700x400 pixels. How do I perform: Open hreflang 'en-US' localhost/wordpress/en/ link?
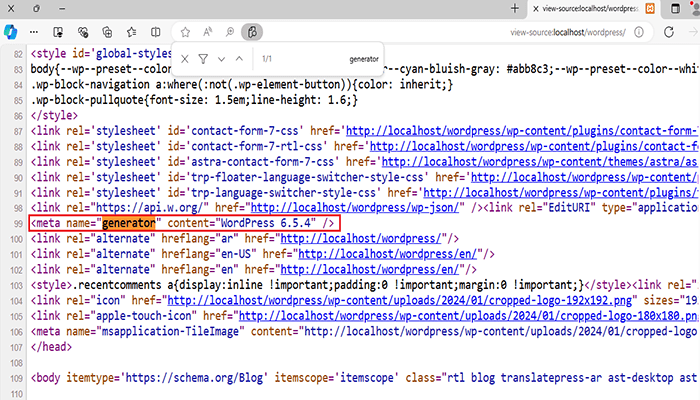click(388, 254)
